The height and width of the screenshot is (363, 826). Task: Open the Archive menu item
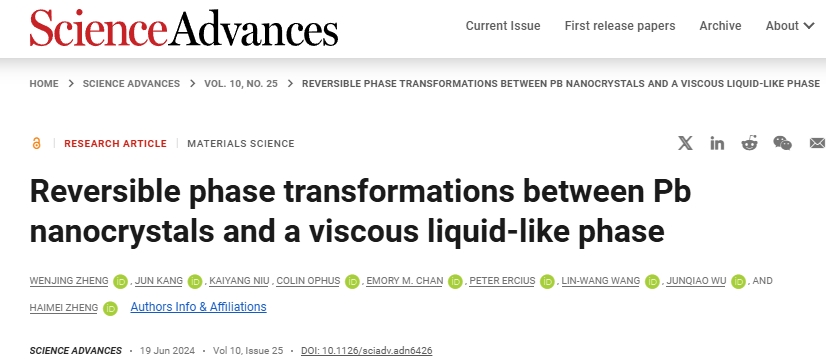coord(720,26)
